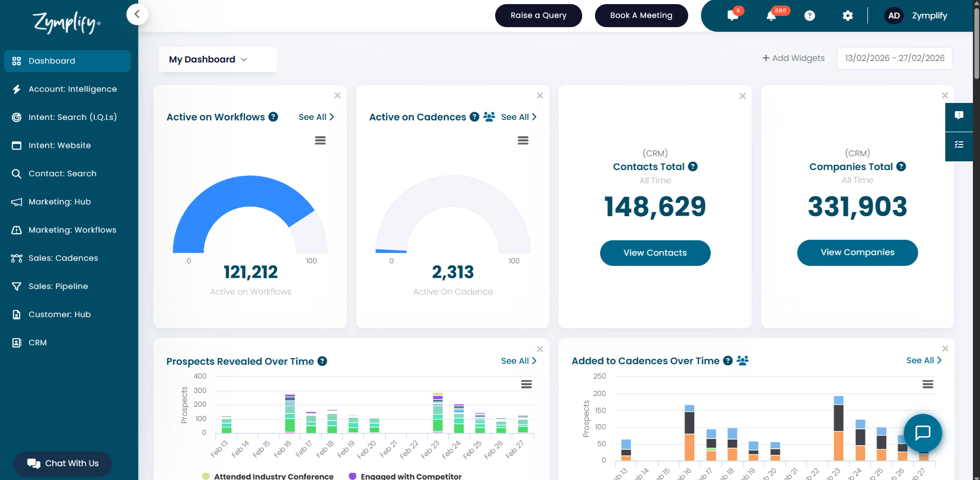Click the date range field
980x480 pixels.
point(894,58)
